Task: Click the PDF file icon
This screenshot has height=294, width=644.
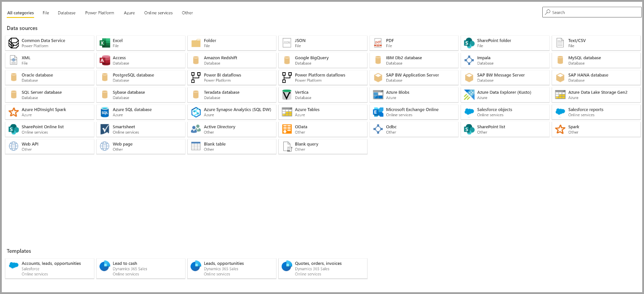Action: [x=378, y=43]
